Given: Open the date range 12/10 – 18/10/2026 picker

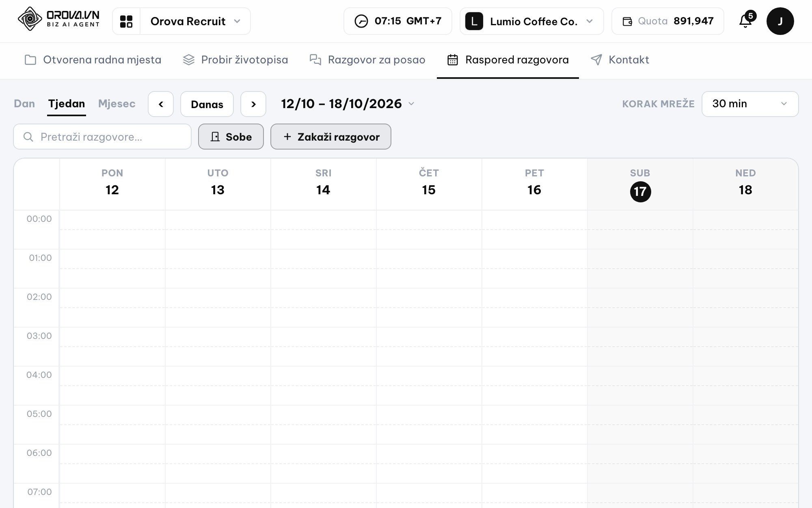Looking at the screenshot, I should coord(348,104).
